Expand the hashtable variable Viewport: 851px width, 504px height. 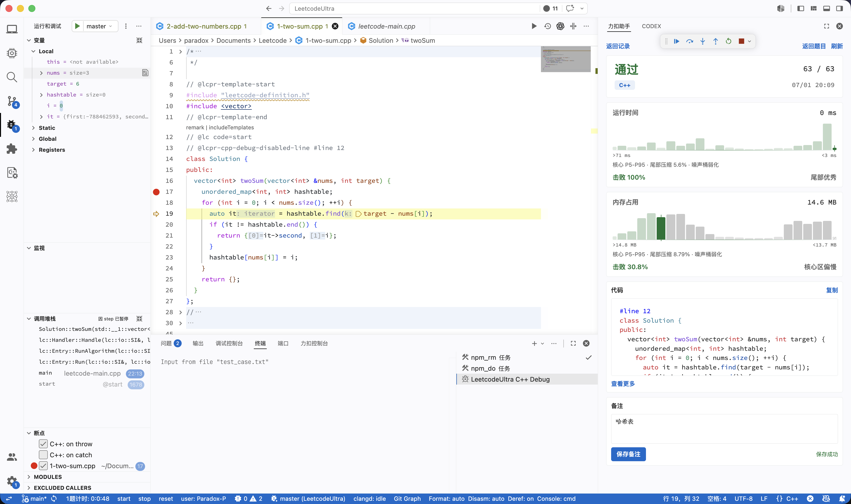click(x=42, y=95)
